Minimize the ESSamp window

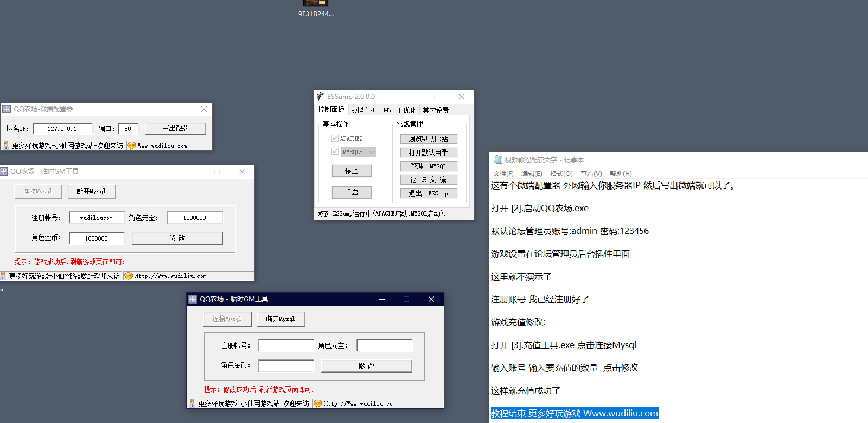pos(412,97)
